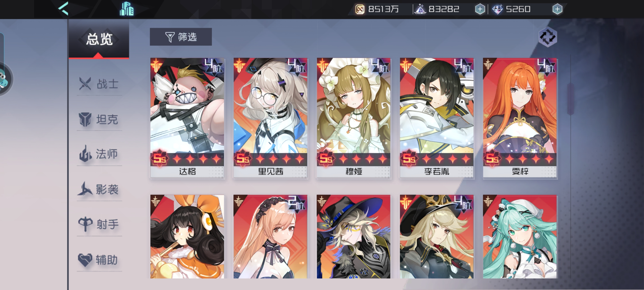
Task: Filter by 坦克 tank class
Action: coord(99,119)
